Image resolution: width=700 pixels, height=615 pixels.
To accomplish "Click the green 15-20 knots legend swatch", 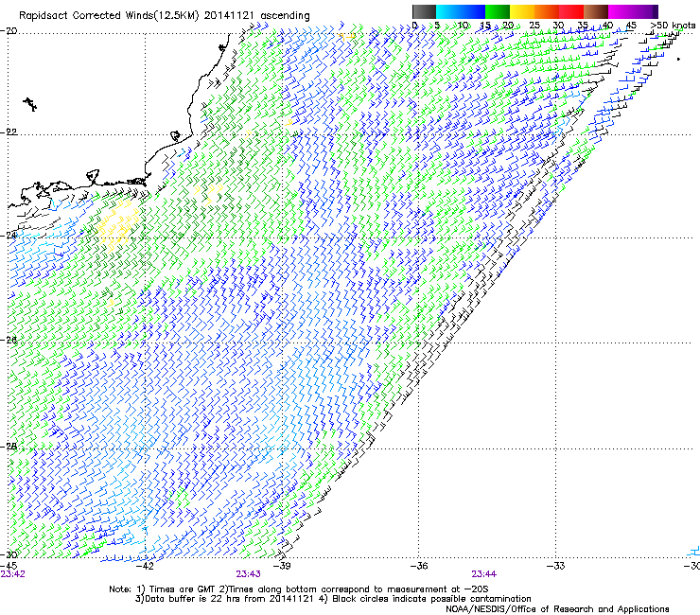I will coord(498,11).
